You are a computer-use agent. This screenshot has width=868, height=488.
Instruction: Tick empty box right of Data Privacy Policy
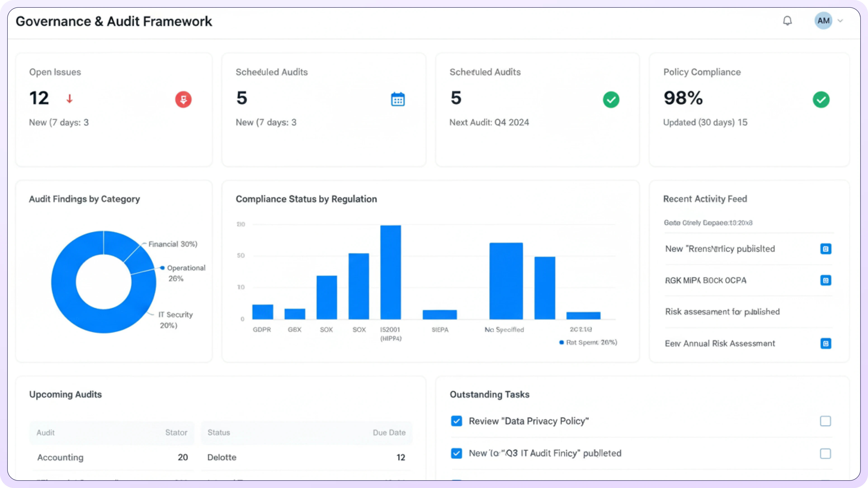[x=825, y=421]
